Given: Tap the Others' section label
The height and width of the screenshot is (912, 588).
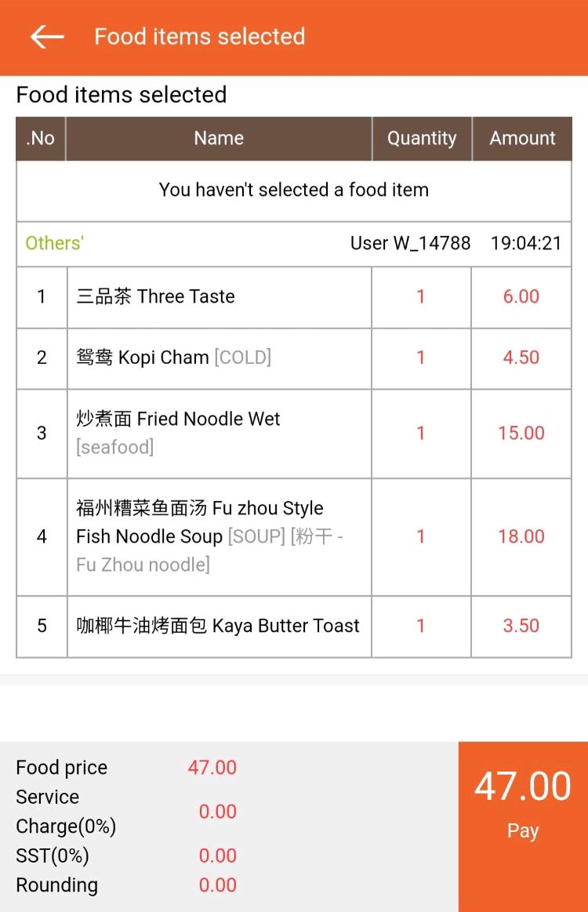Looking at the screenshot, I should [x=55, y=243].
